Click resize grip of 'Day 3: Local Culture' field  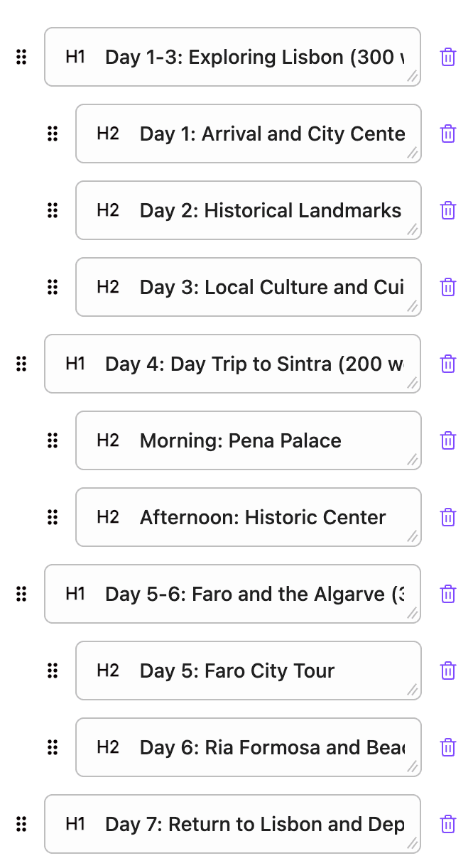coord(413,307)
